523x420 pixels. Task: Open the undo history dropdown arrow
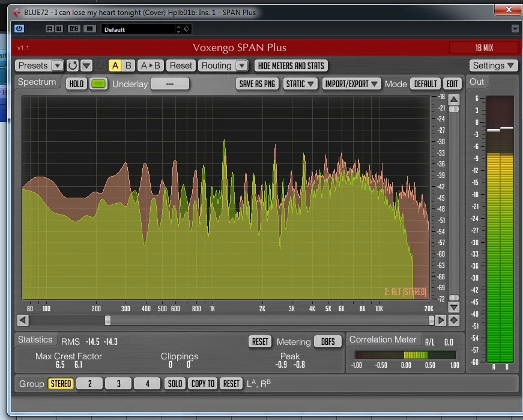(x=86, y=65)
